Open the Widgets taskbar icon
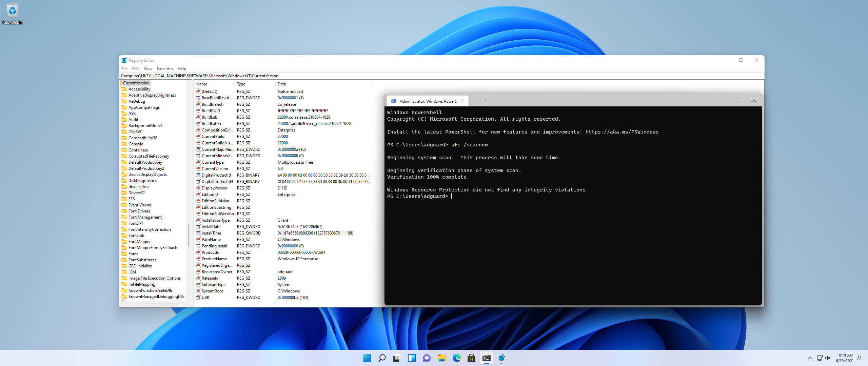868x366 pixels. pyautogui.click(x=412, y=358)
